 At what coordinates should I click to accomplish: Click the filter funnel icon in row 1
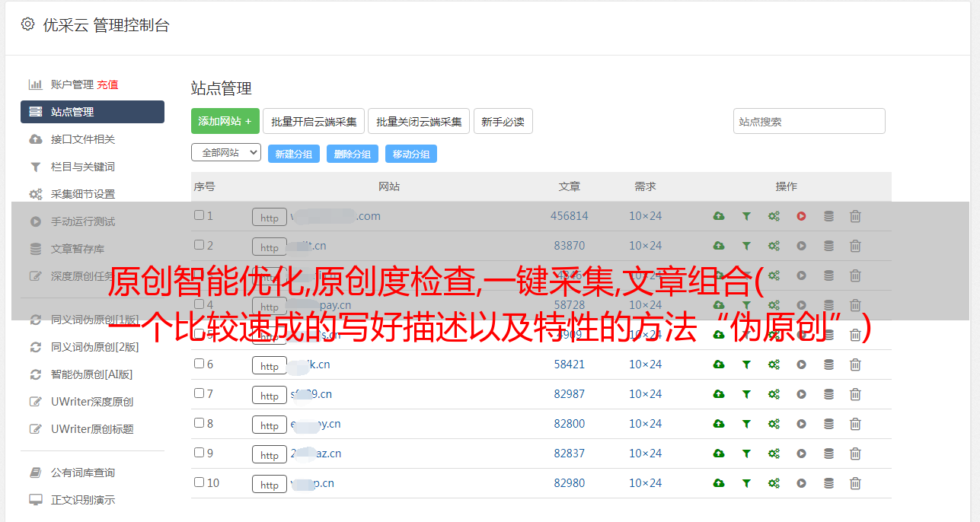pos(746,216)
